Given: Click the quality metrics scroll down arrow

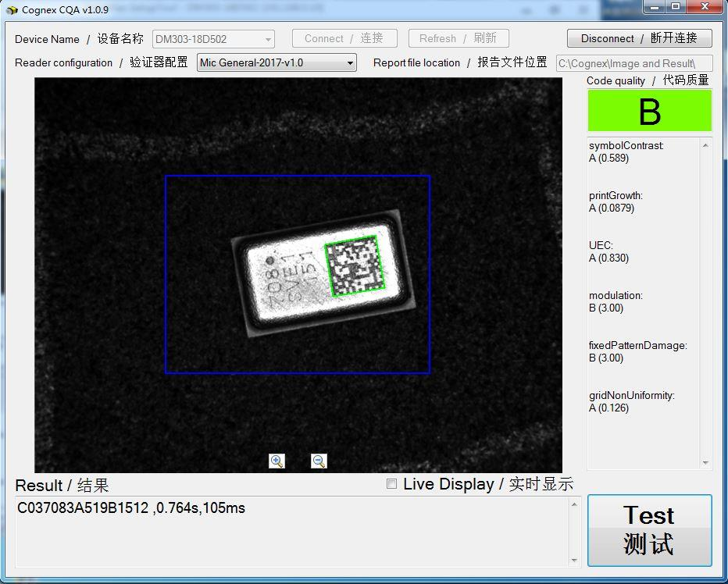Looking at the screenshot, I should (x=705, y=463).
